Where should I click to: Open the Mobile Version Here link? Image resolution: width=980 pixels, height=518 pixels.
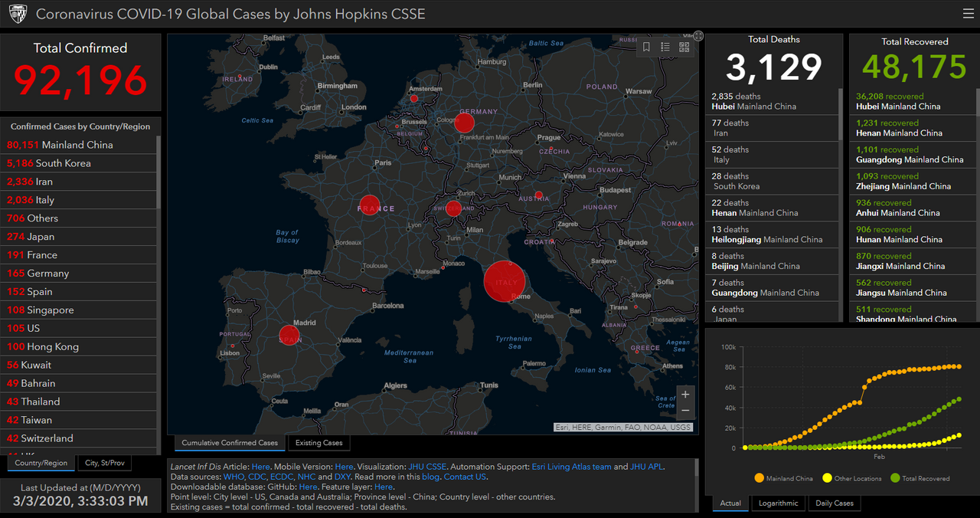click(x=344, y=467)
